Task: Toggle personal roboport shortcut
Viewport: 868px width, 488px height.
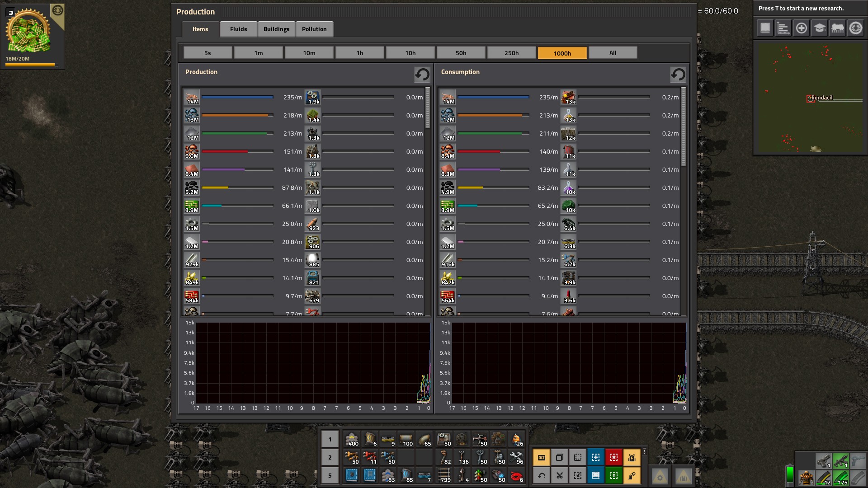Action: (632, 457)
